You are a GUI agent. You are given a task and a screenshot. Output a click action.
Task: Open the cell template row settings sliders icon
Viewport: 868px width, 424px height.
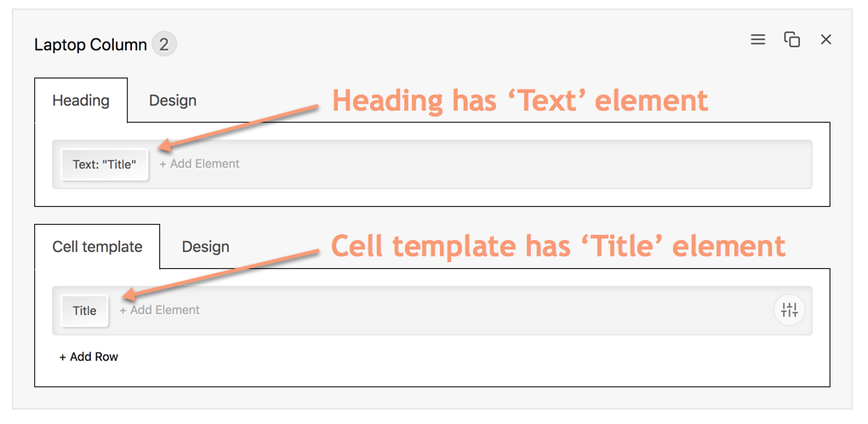789,310
